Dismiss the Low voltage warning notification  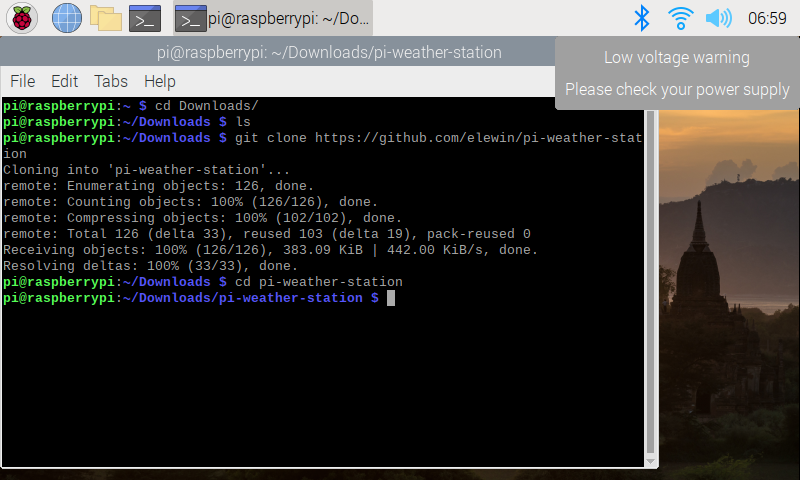point(677,73)
